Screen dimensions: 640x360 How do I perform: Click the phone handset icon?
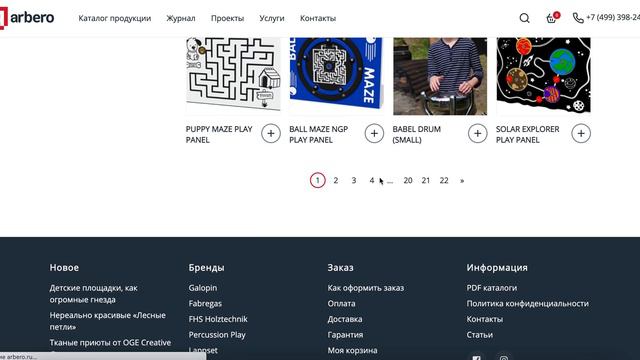click(x=578, y=18)
